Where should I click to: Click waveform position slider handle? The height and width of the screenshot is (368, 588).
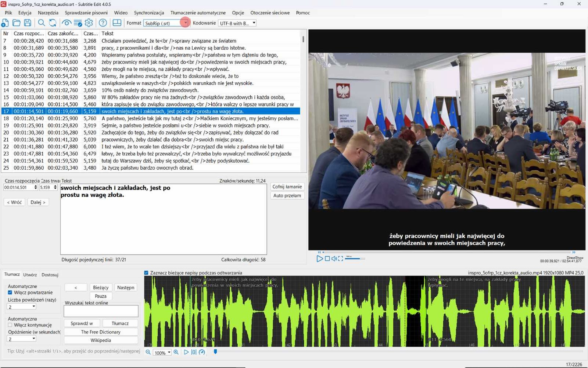pyautogui.click(x=215, y=352)
